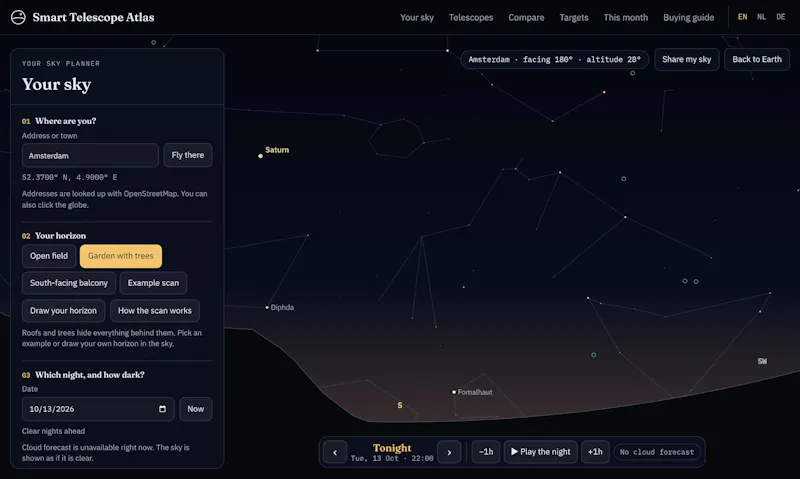Viewport: 800px width, 479px height.
Task: Click the Amsterdam facing 180° altitude readout
Action: pos(555,60)
